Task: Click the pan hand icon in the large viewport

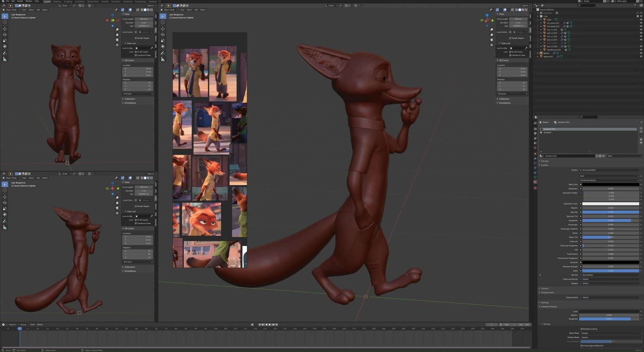Action: click(492, 35)
